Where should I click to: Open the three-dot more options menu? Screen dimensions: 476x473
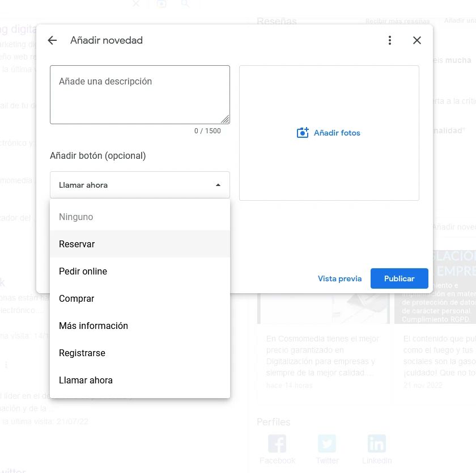point(389,40)
